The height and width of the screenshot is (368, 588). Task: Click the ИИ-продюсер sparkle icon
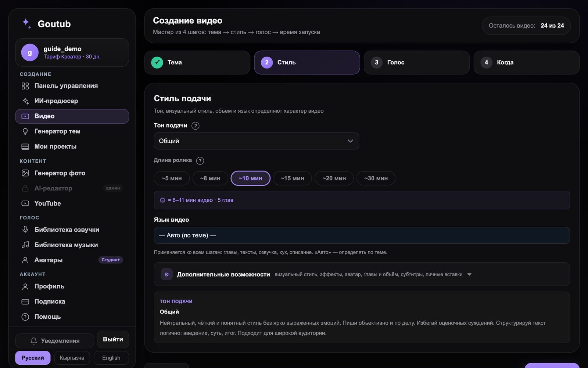pos(25,101)
